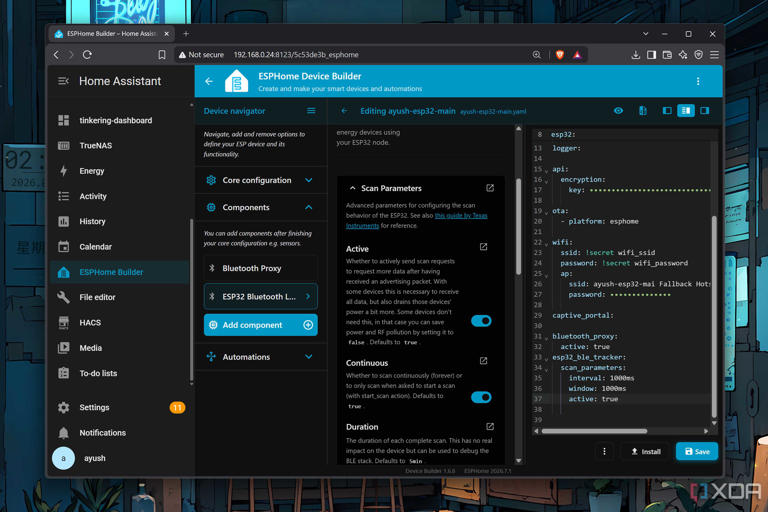768x512 pixels.
Task: Open tinkering-dashboard in sidebar
Action: [x=116, y=121]
